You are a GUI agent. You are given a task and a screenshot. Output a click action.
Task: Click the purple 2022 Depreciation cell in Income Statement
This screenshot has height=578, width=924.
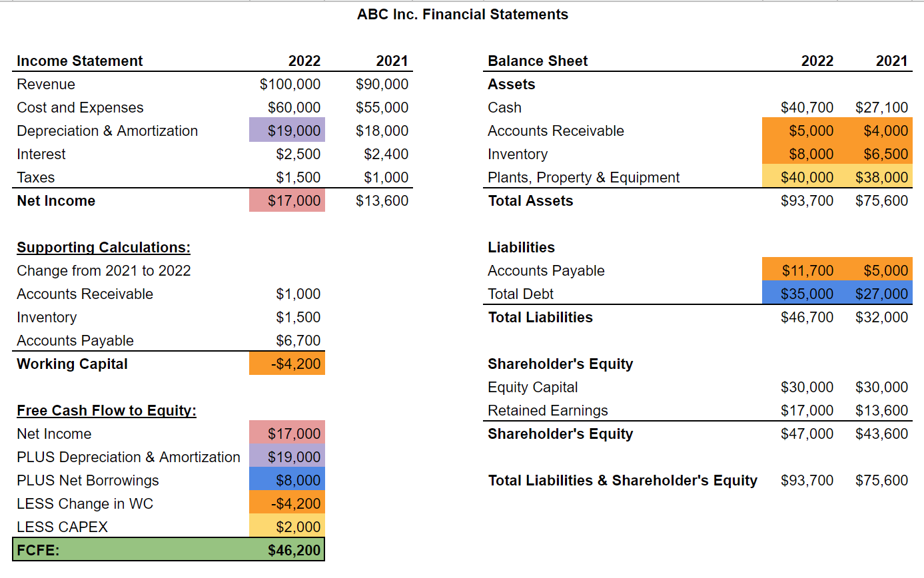[288, 131]
